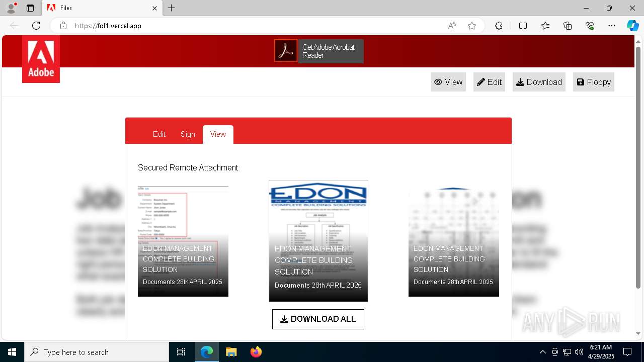Open the right blurred document thumbnail
Viewport: 644px width, 362px height.
coord(454,241)
